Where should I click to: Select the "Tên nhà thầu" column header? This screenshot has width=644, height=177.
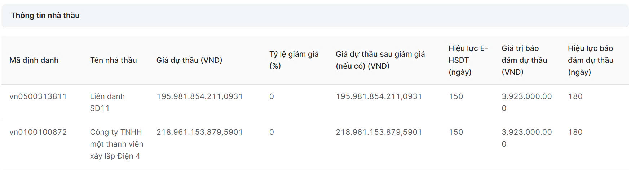point(113,60)
